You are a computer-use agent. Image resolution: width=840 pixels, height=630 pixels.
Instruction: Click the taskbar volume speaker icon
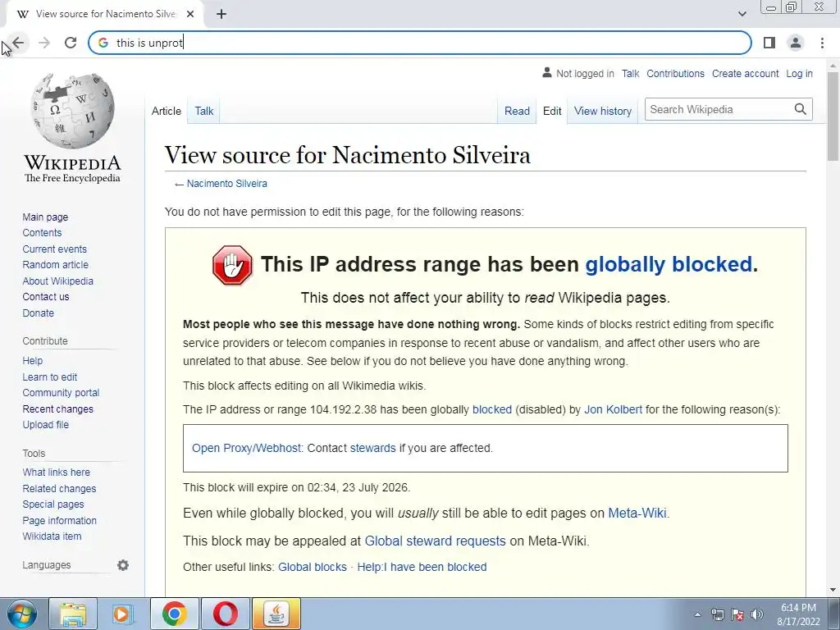(757, 614)
